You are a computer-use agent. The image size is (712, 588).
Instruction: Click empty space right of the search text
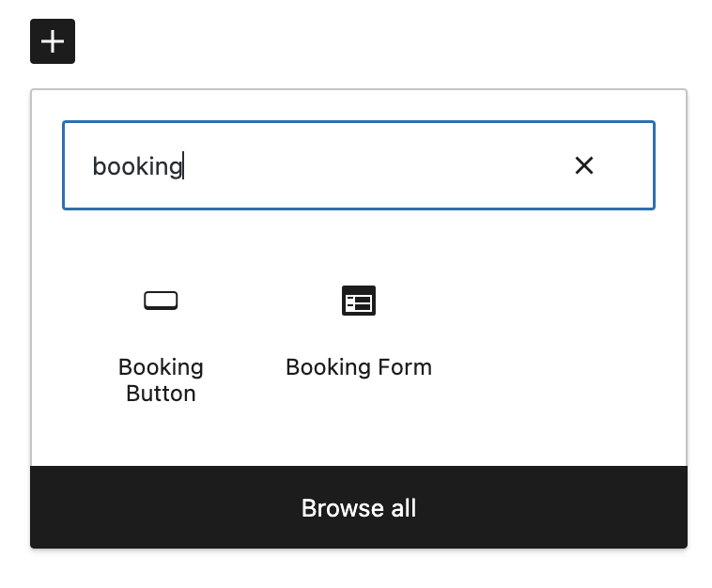click(376, 166)
